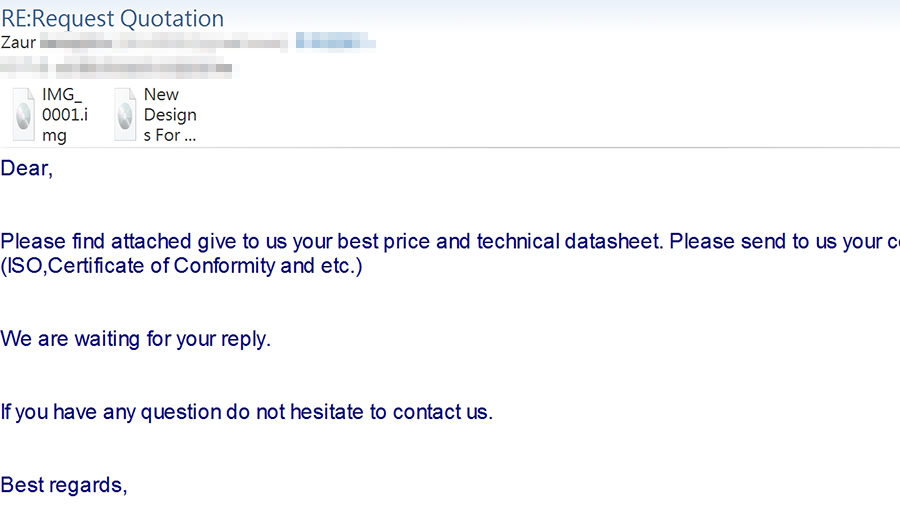Open the IMG_0001.img attachment icon

(24, 114)
